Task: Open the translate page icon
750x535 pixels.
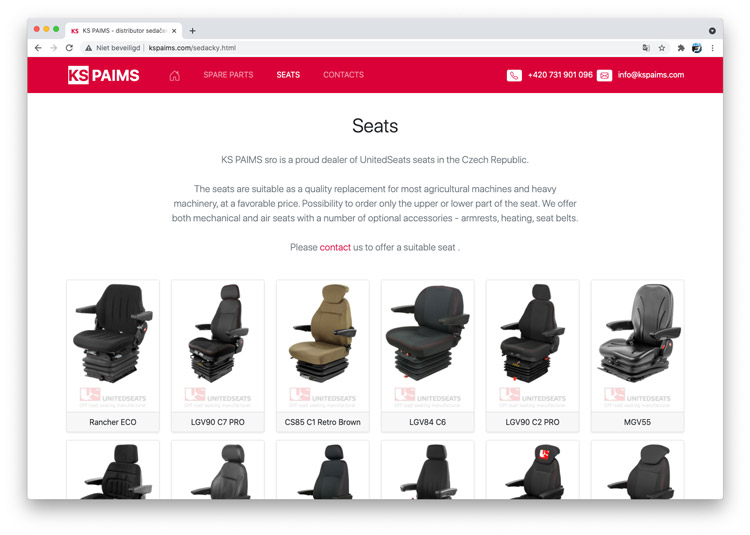Action: 646,48
